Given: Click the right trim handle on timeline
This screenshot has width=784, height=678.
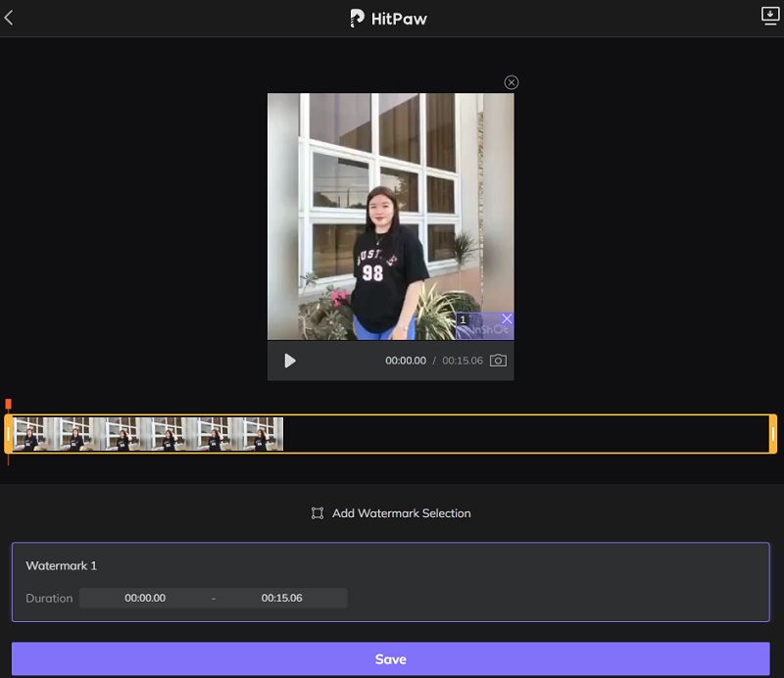Looking at the screenshot, I should [x=773, y=434].
